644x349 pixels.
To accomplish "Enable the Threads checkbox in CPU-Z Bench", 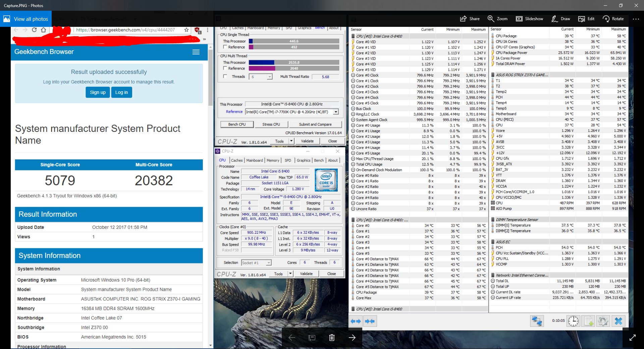I will tap(225, 77).
